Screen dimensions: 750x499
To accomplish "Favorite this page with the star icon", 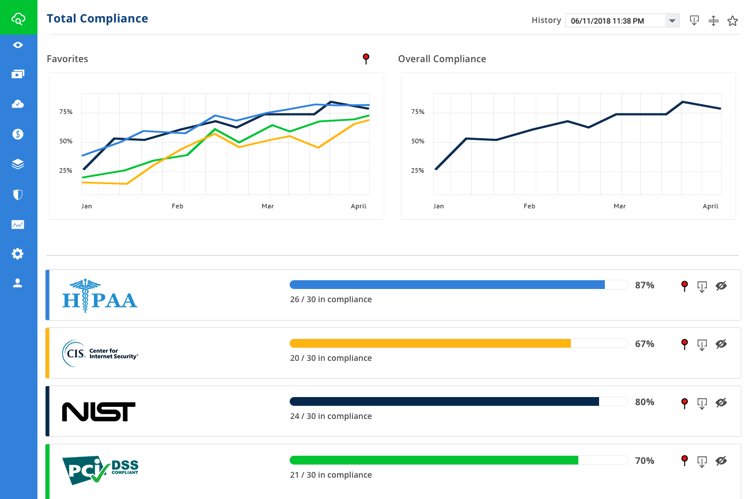I will tap(732, 20).
